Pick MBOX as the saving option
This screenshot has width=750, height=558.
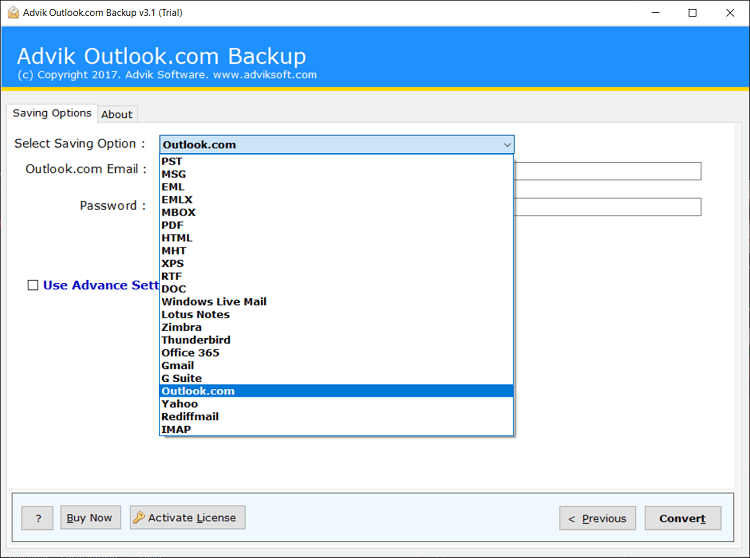pyautogui.click(x=336, y=212)
